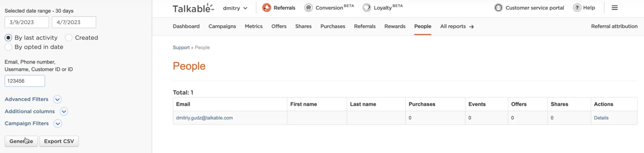
Task: Click the Export CSV button
Action: (x=59, y=141)
